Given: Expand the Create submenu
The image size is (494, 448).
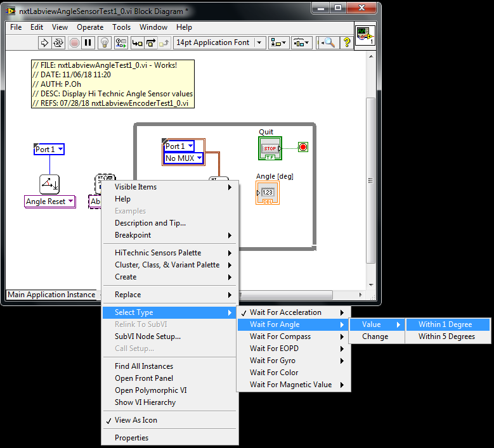Looking at the screenshot, I should click(171, 277).
